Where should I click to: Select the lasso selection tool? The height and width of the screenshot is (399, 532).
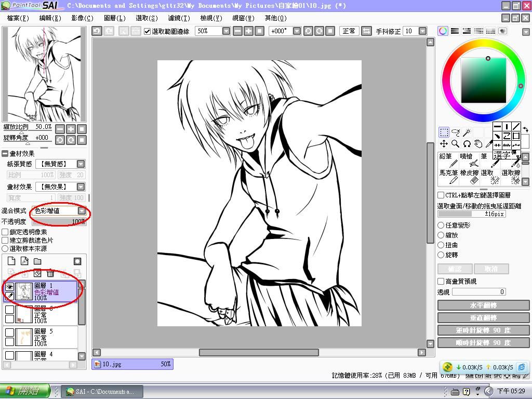[x=455, y=132]
